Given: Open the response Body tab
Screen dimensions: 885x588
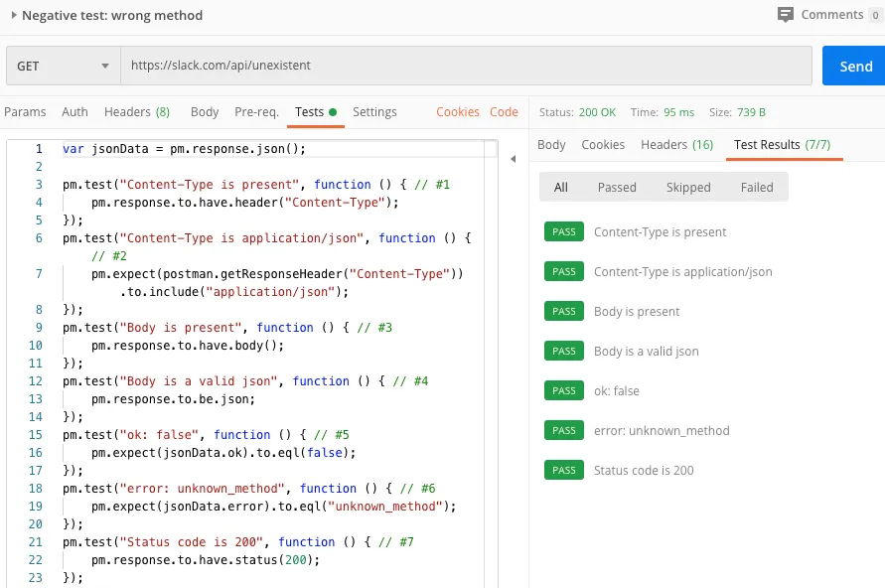Looking at the screenshot, I should click(x=551, y=144).
